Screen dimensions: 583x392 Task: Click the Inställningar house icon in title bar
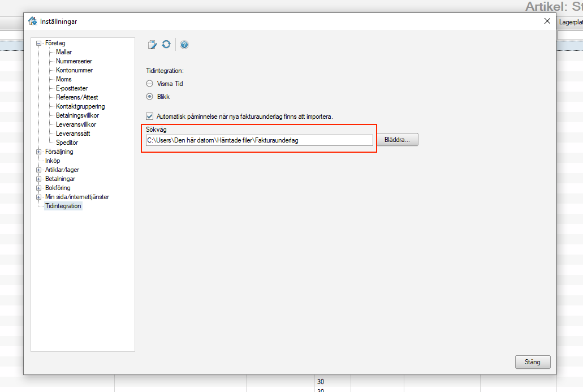pos(33,21)
